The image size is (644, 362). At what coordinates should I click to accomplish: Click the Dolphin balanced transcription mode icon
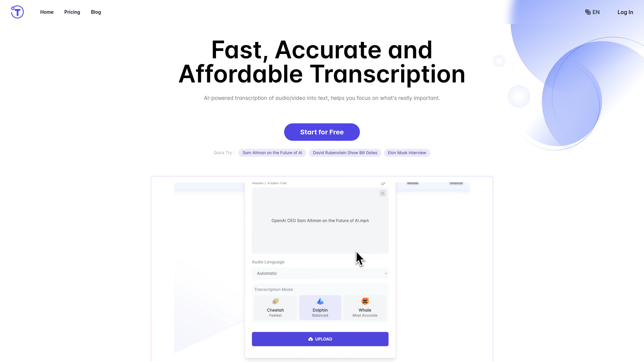(320, 301)
